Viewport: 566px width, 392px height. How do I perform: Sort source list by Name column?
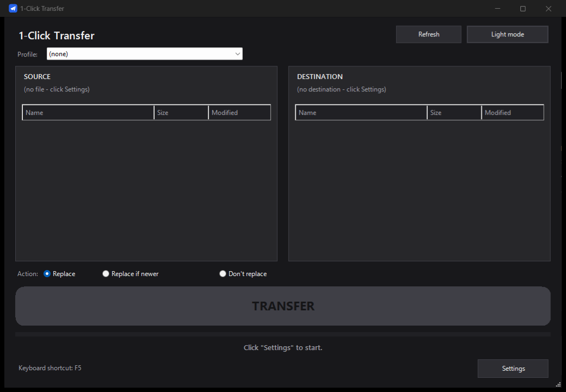pos(88,113)
